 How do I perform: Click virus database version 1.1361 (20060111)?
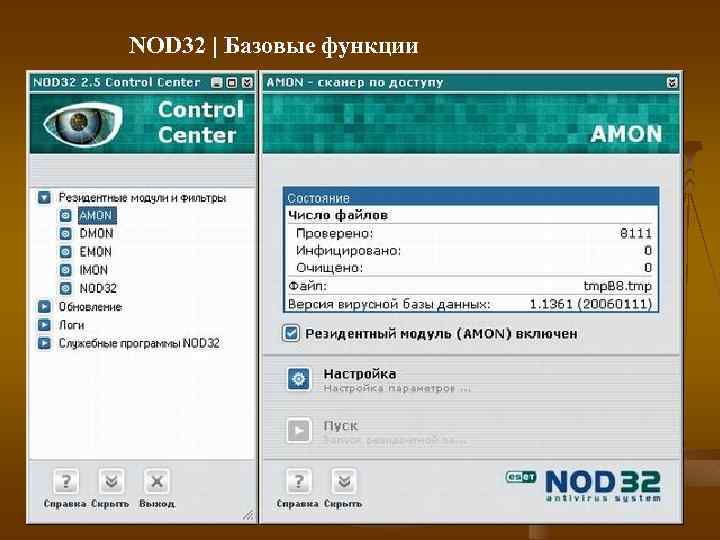pos(591,304)
